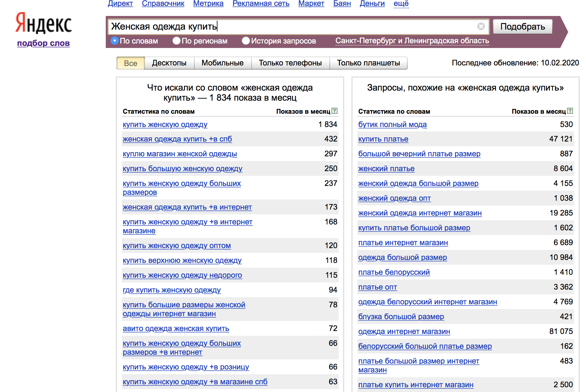Open query купить женскую одежду +в розницу
The height and width of the screenshot is (392, 586).
pos(186,367)
